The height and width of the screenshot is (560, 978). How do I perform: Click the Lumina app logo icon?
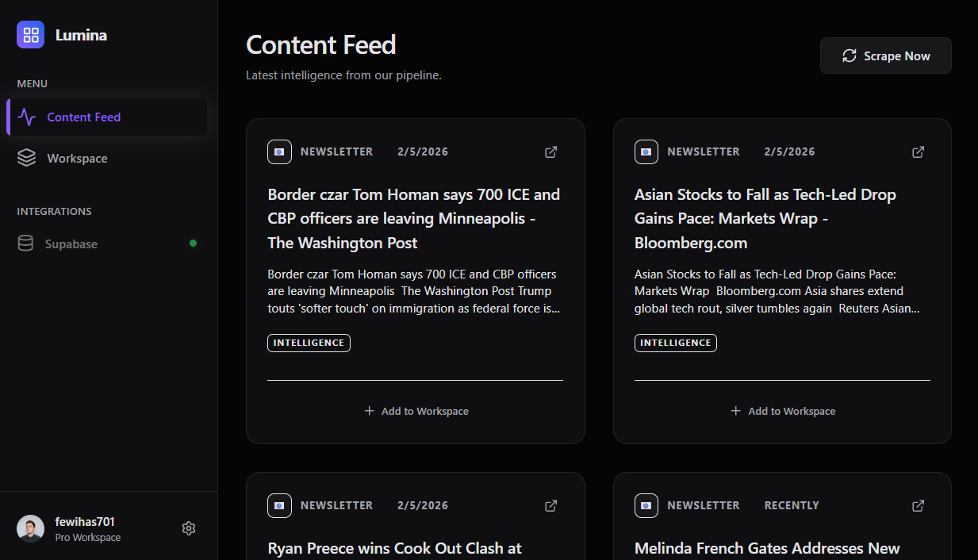(30, 35)
